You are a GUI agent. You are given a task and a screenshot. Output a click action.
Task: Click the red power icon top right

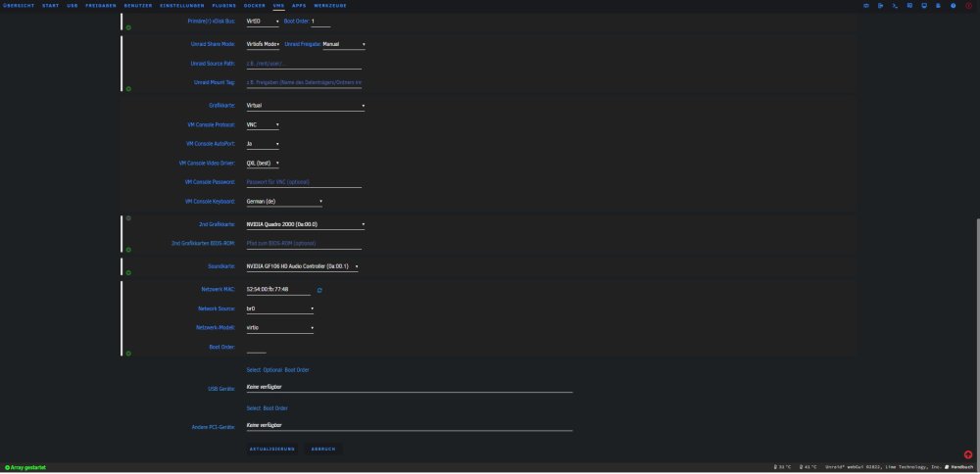pos(969,6)
